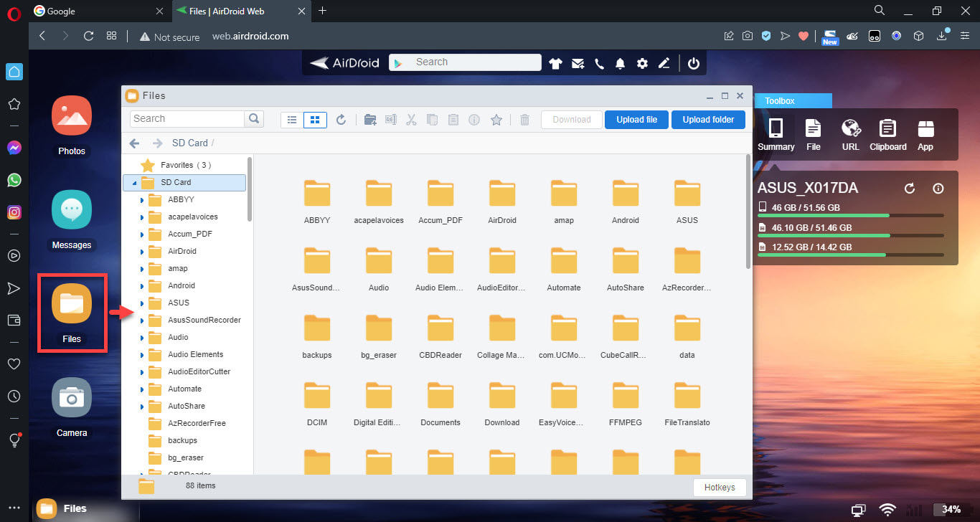Switch Files to grid view
Viewport: 980px width, 522px height.
[316, 120]
